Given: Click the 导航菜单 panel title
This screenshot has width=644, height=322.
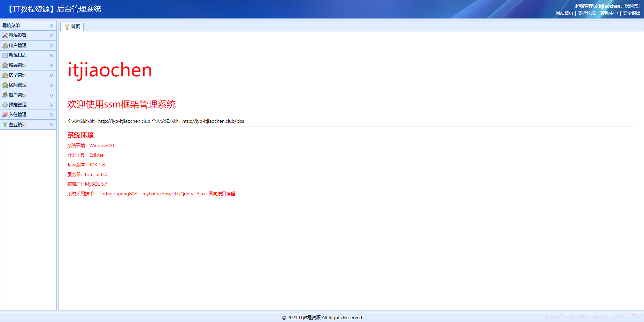Looking at the screenshot, I should tap(11, 25).
